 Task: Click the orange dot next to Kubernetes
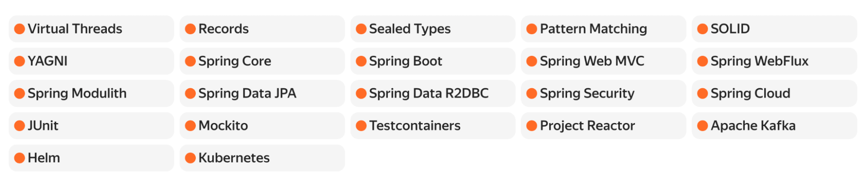point(190,158)
